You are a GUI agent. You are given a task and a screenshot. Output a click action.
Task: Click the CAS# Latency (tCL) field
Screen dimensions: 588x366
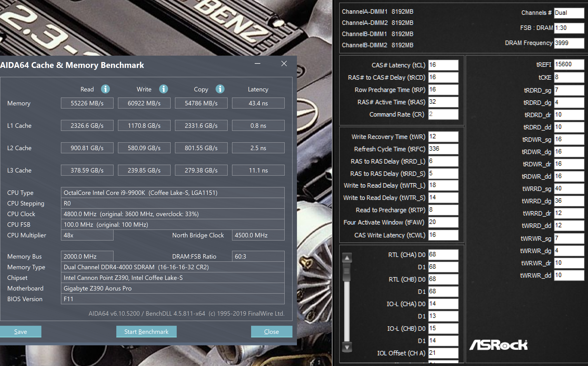pos(443,65)
